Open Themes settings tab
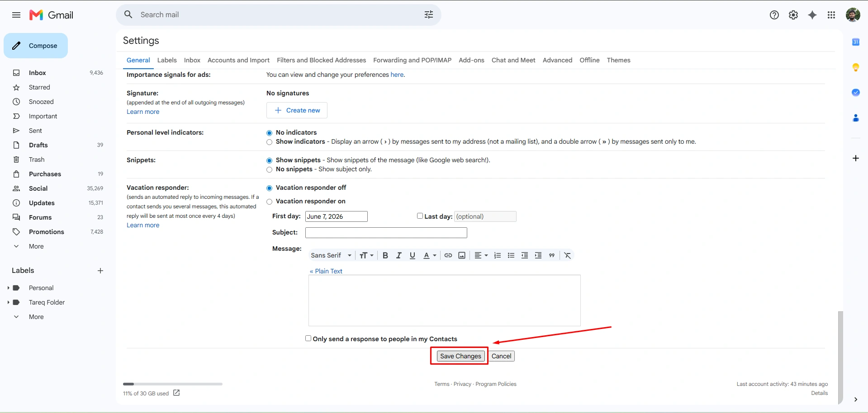Viewport: 868px width, 413px height. (618, 60)
